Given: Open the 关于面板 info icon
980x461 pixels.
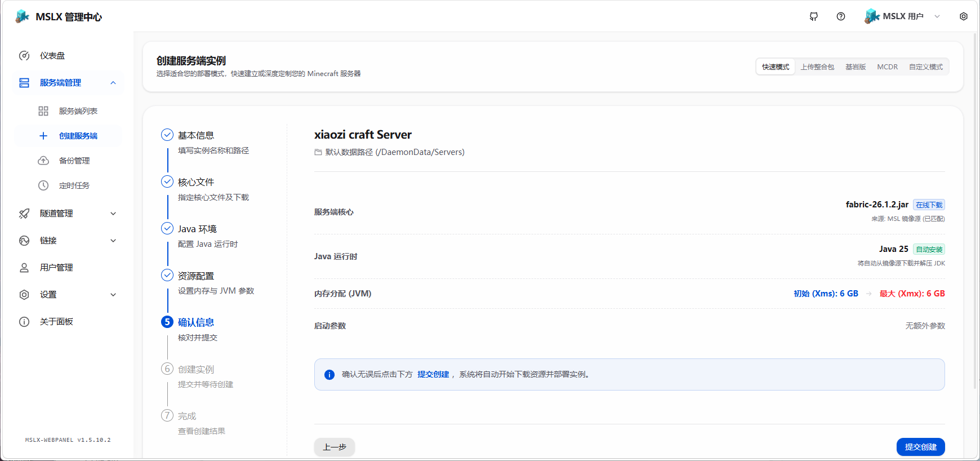Looking at the screenshot, I should coord(24,322).
